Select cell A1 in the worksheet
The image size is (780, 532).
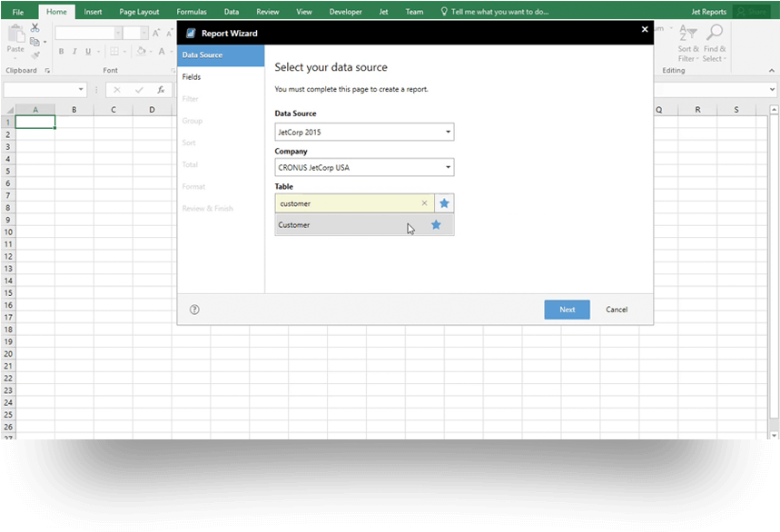35,122
